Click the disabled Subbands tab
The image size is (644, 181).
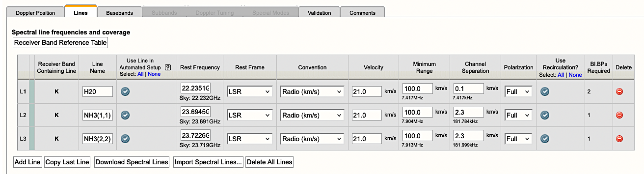tap(164, 12)
